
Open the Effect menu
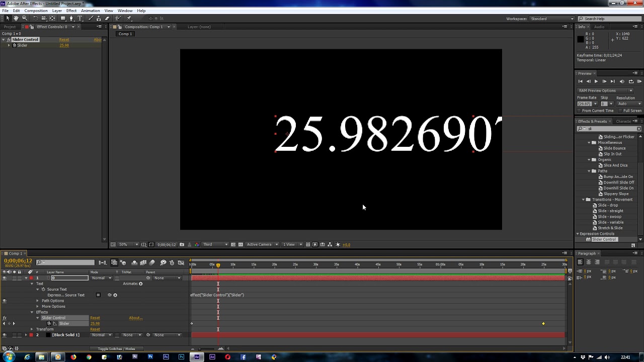71,11
